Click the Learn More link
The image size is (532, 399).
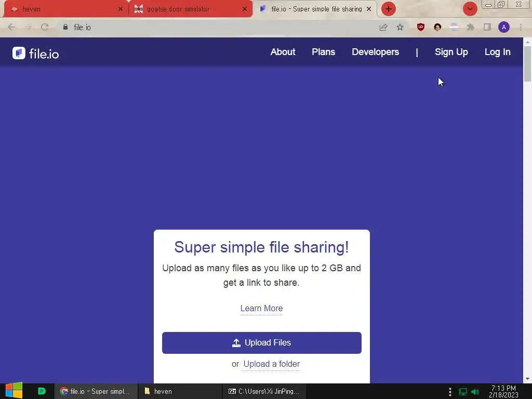pos(262,309)
